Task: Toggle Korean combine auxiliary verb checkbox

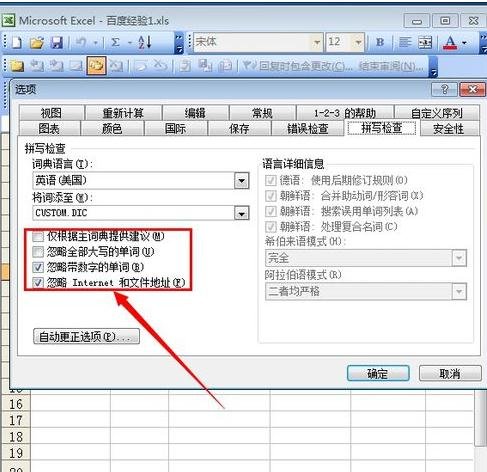Action: [x=270, y=196]
